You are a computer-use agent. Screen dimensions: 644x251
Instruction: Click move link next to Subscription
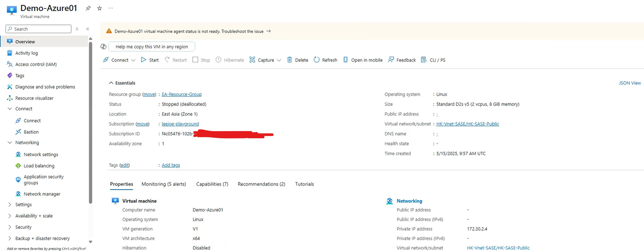143,124
